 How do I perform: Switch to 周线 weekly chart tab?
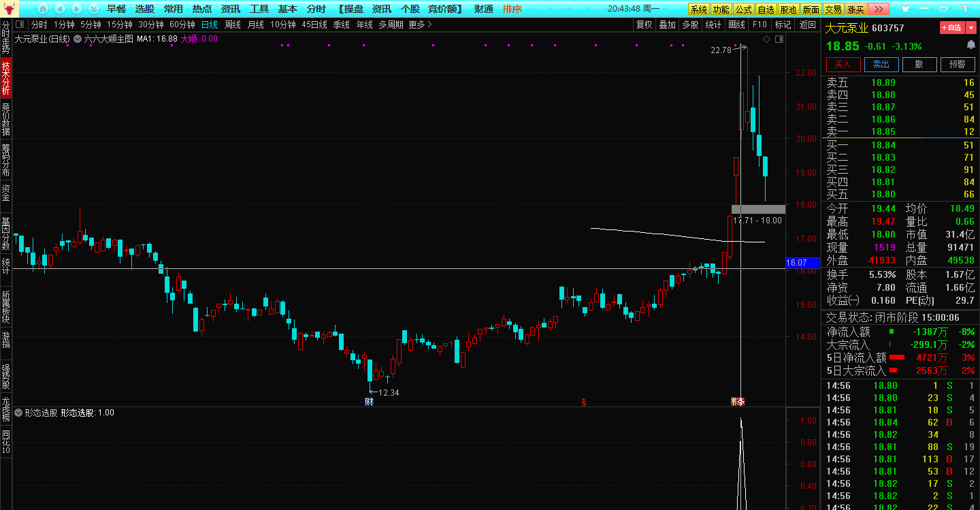[x=233, y=25]
